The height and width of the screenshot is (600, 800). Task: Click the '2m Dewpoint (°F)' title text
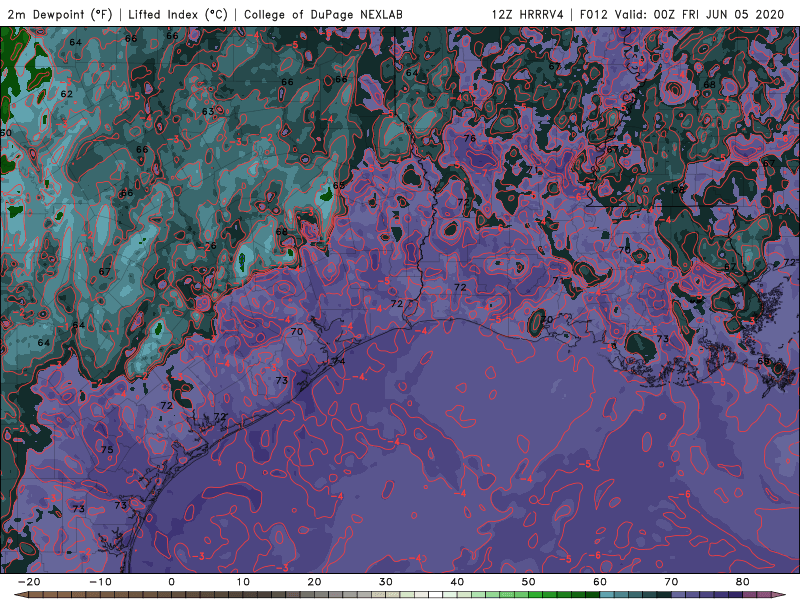click(60, 14)
